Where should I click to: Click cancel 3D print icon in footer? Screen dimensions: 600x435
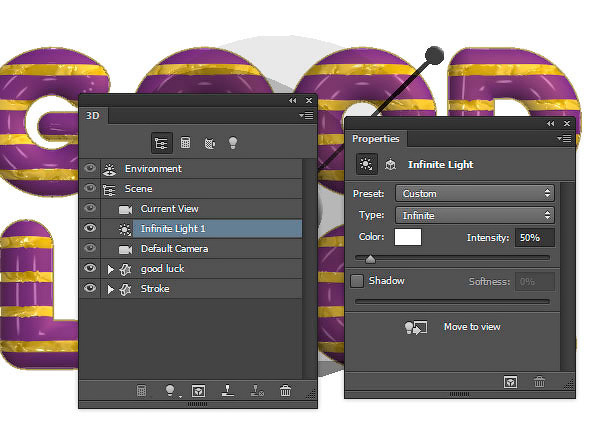pyautogui.click(x=257, y=391)
